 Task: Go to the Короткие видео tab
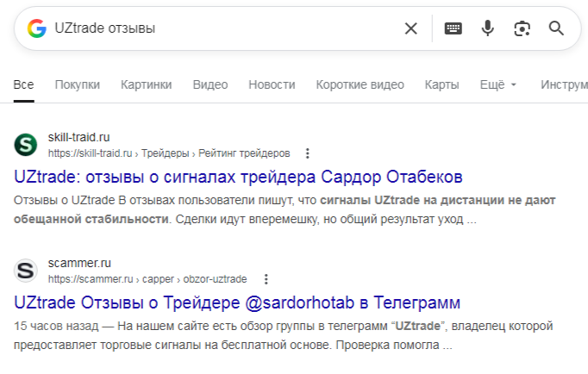tap(360, 84)
